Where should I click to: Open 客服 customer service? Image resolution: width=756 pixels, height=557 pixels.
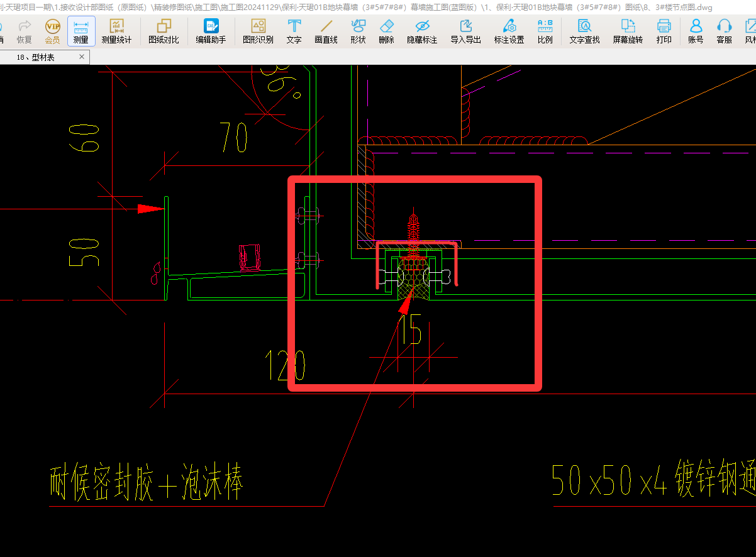(x=725, y=31)
